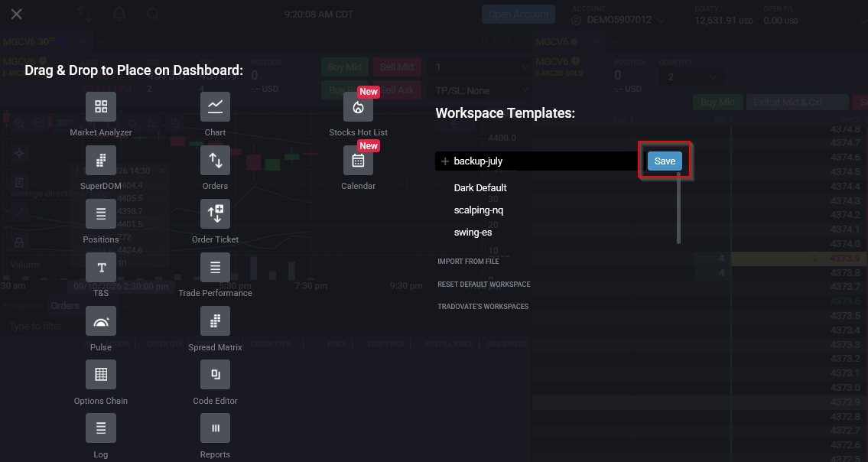Select the Order Ticket module icon
Viewport: 868px width, 462px height.
pos(216,214)
